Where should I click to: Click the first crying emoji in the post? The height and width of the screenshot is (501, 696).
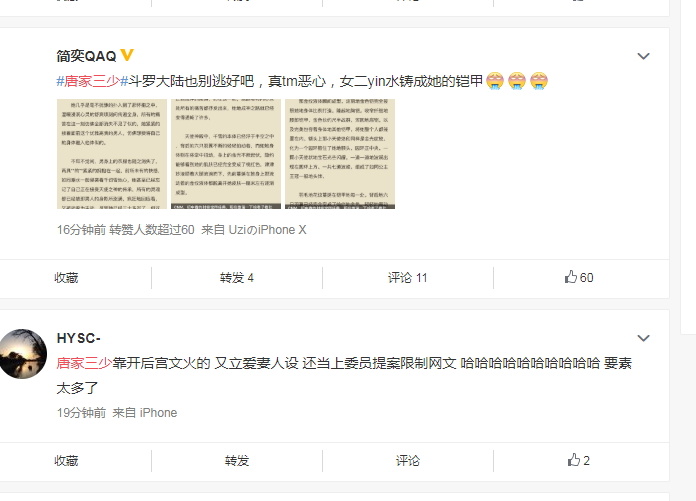[x=495, y=81]
